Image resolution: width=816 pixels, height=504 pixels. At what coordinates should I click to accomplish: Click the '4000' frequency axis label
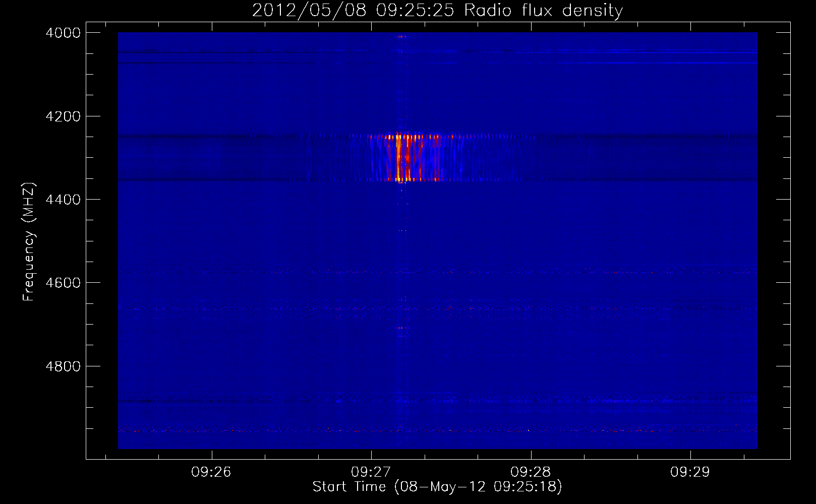coord(63,33)
